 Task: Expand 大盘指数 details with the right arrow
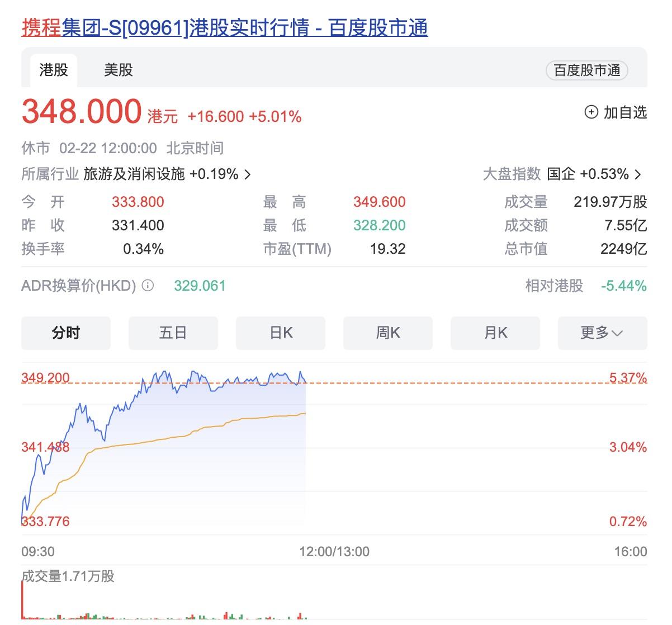click(x=638, y=174)
